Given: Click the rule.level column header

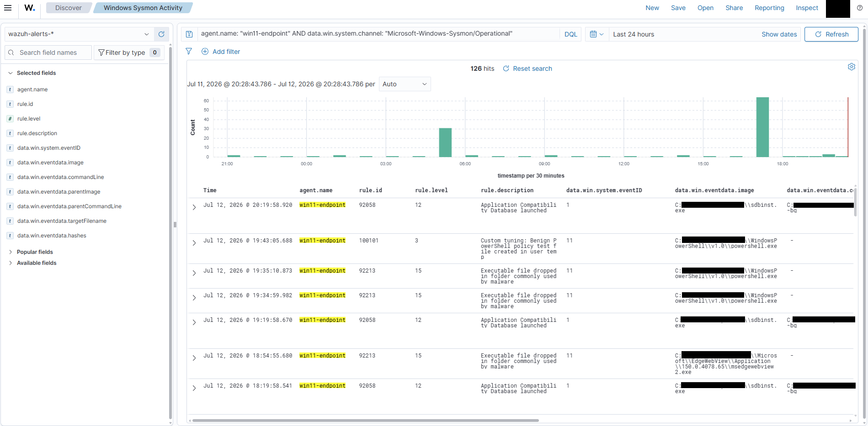Looking at the screenshot, I should coord(431,190).
